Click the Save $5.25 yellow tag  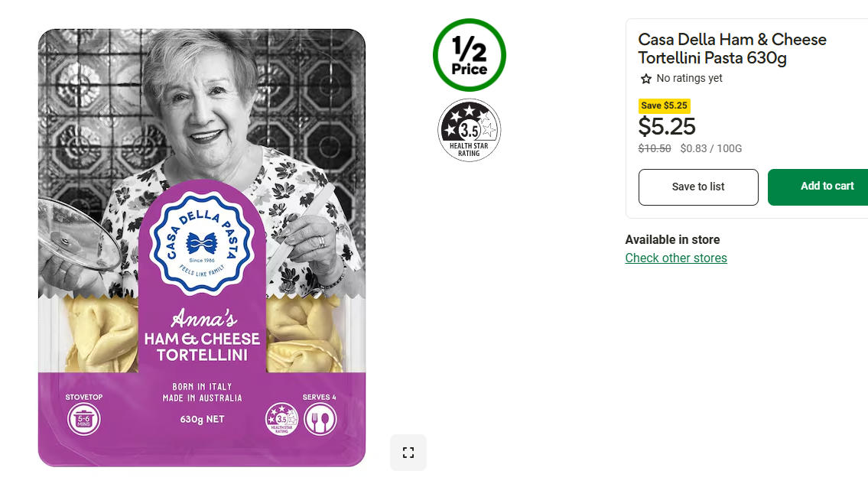[x=665, y=106]
